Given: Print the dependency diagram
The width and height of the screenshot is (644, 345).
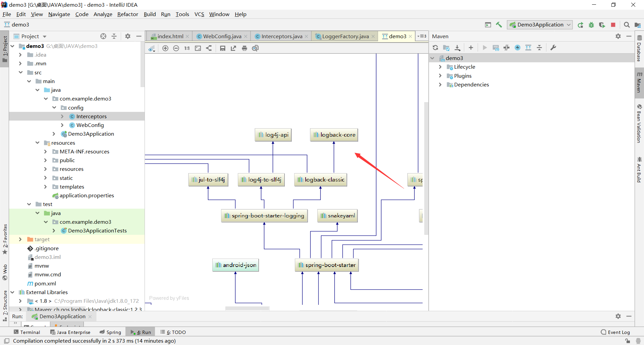Looking at the screenshot, I should (x=245, y=48).
